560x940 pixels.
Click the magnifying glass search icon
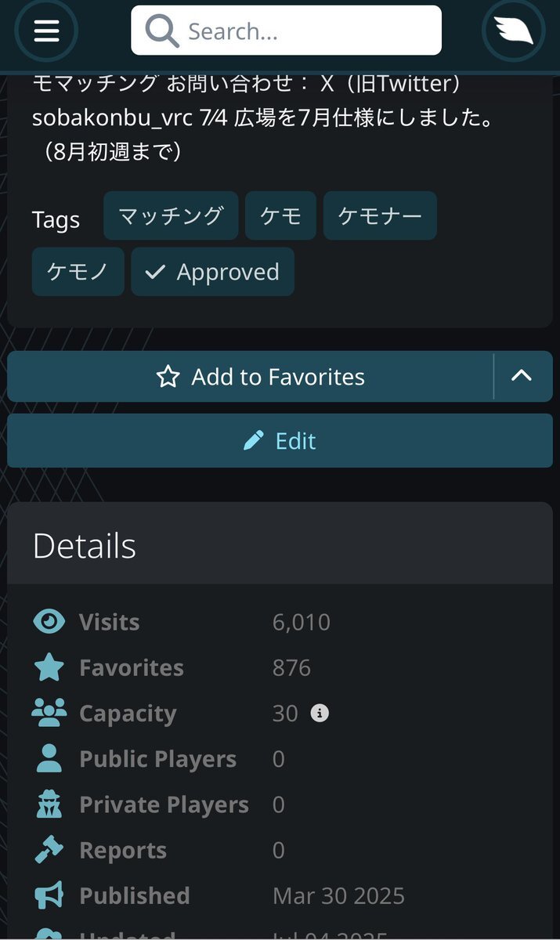[x=162, y=31]
